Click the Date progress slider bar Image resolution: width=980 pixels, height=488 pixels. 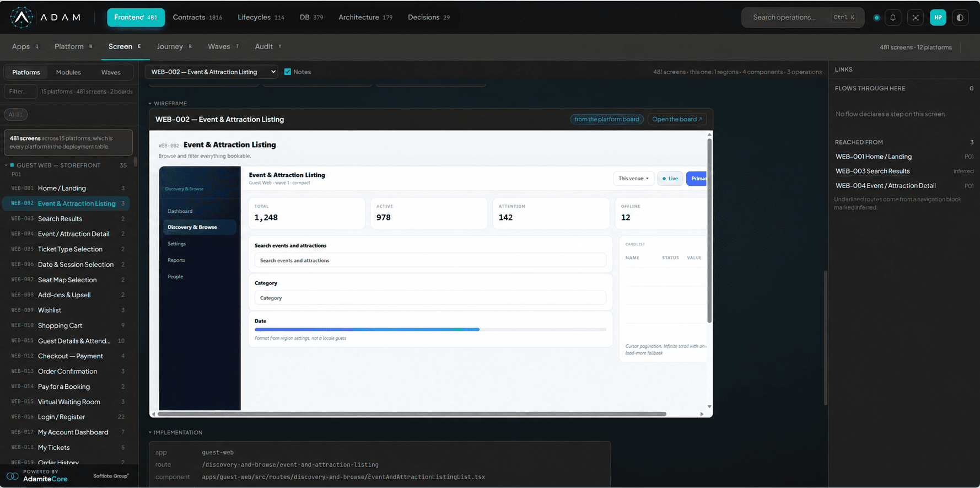tap(430, 329)
